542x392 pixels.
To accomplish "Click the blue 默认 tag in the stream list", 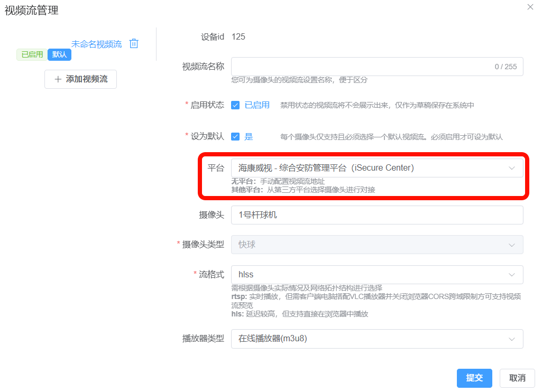I will pyautogui.click(x=59, y=55).
